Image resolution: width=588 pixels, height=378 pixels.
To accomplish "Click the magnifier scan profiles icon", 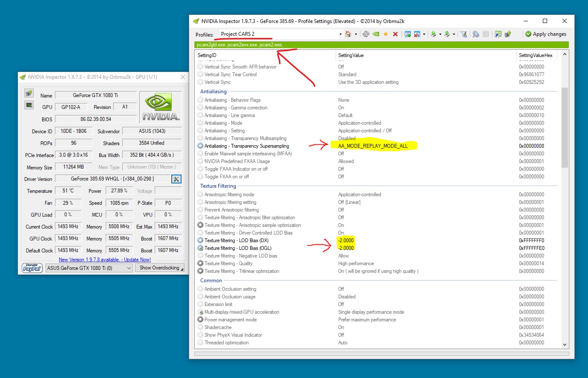I will coord(476,34).
